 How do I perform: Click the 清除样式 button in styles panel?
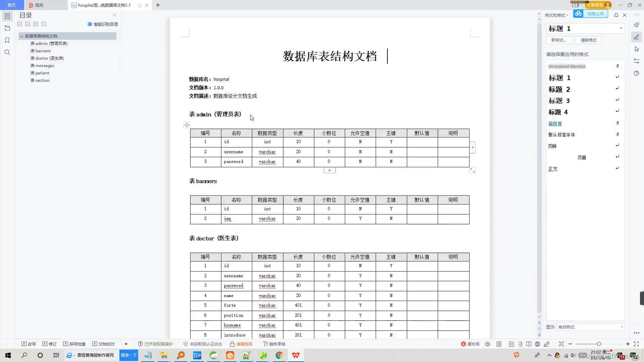(589, 40)
